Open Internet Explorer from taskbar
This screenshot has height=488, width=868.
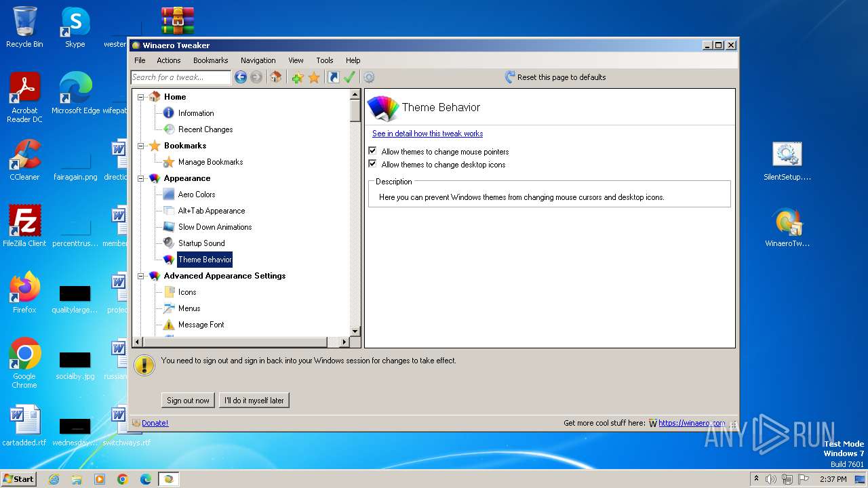(54, 479)
